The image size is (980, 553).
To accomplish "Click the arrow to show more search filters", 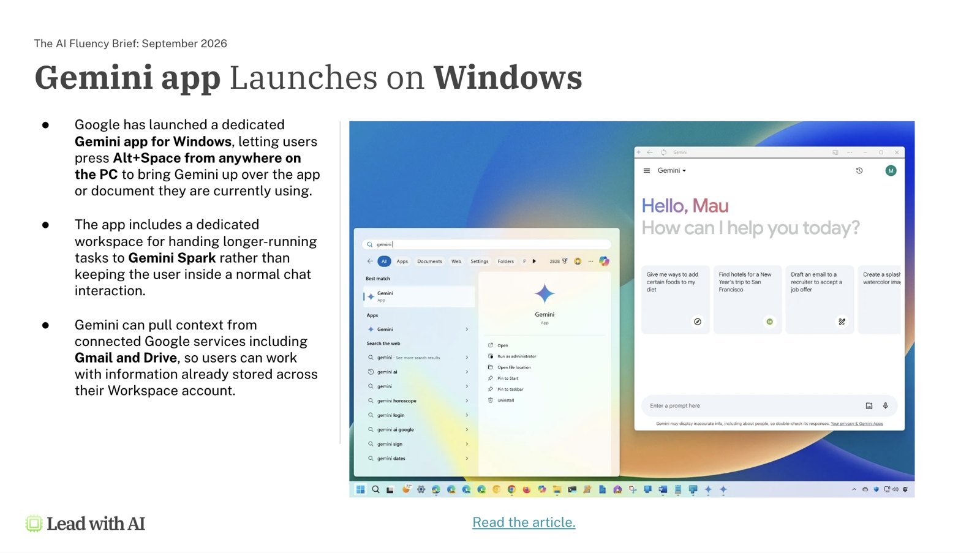I will (x=534, y=261).
